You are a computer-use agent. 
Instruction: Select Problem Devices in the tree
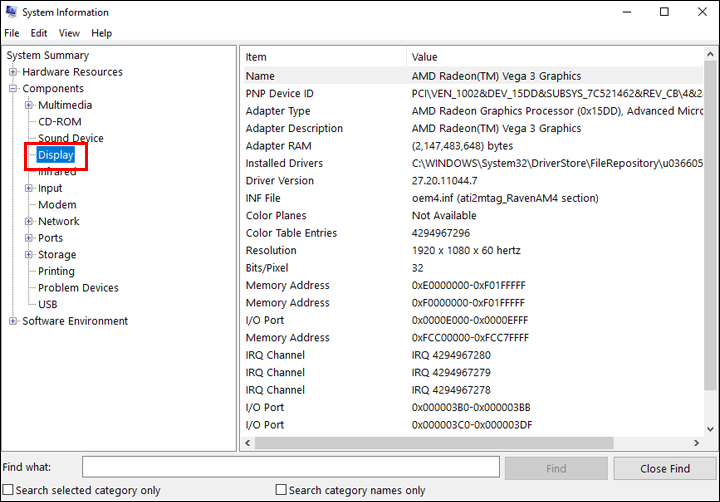click(x=78, y=288)
